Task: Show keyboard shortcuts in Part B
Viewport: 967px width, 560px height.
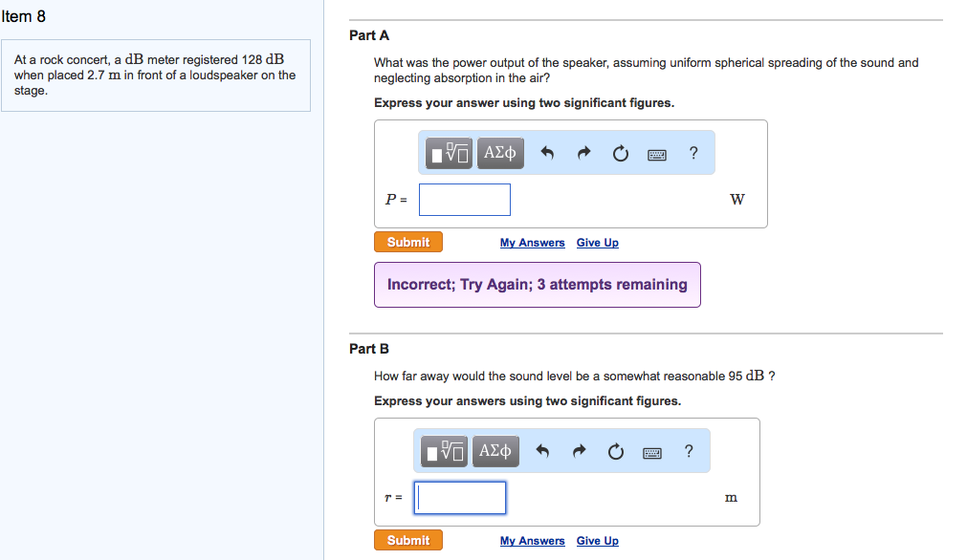Action: (x=652, y=453)
